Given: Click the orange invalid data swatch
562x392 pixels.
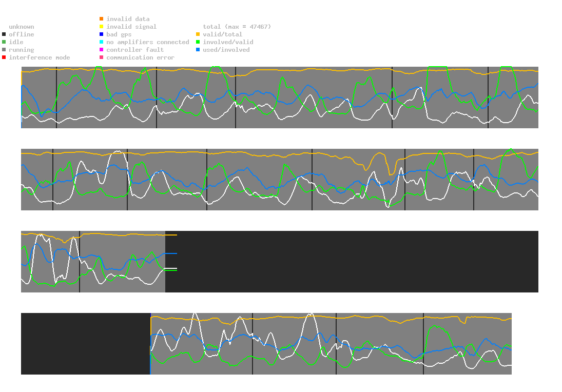Looking at the screenshot, I should (x=102, y=18).
